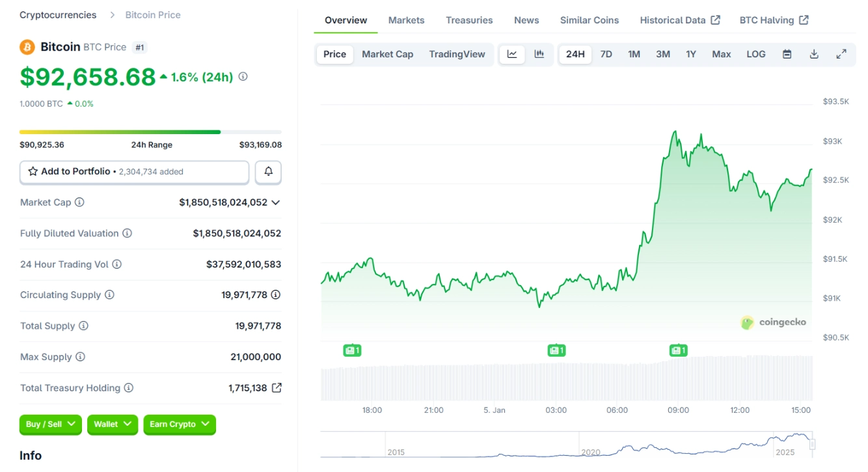This screenshot has height=472, width=868.
Task: Switch to the candlestick chart view
Action: (539, 54)
